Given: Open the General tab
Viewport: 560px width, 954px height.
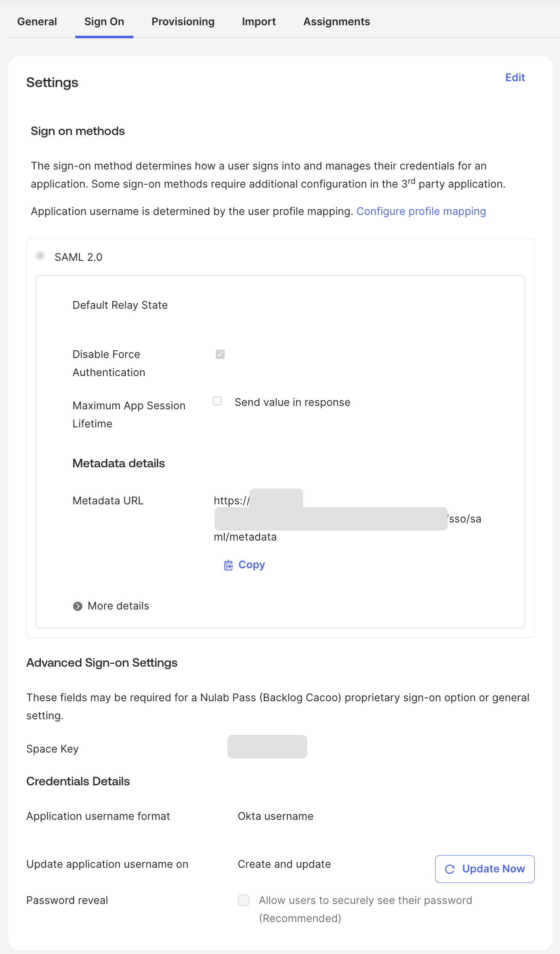Looking at the screenshot, I should click(37, 21).
